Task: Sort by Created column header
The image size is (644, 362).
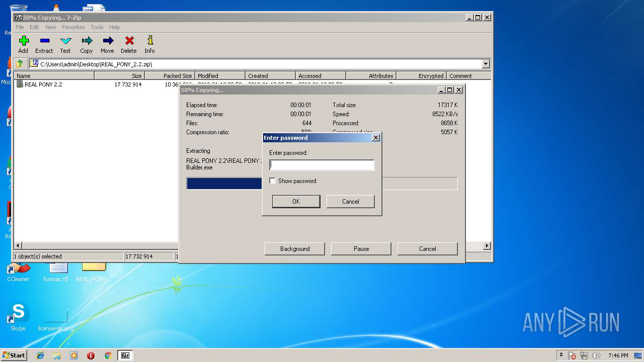Action: 271,76
